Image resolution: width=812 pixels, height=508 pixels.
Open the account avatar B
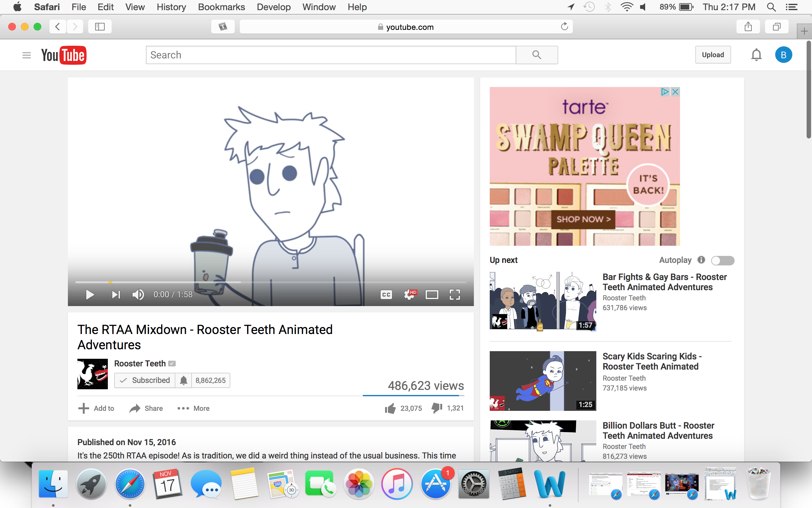pyautogui.click(x=783, y=55)
